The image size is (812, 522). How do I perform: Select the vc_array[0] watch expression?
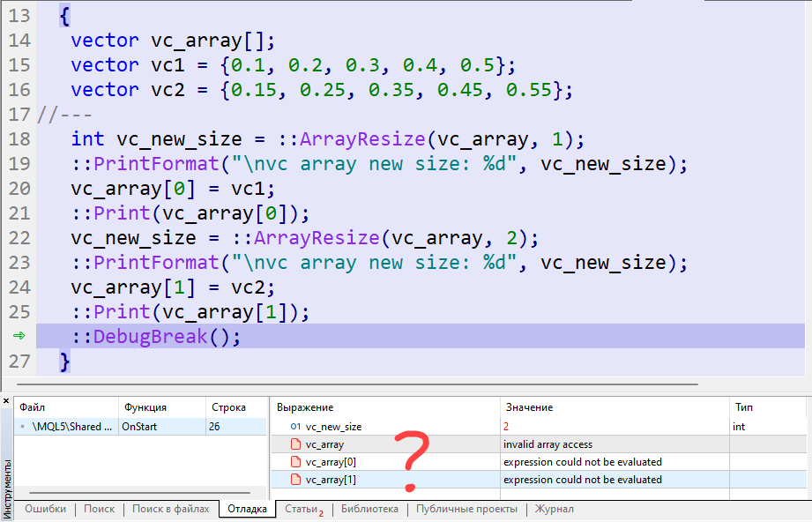click(331, 462)
